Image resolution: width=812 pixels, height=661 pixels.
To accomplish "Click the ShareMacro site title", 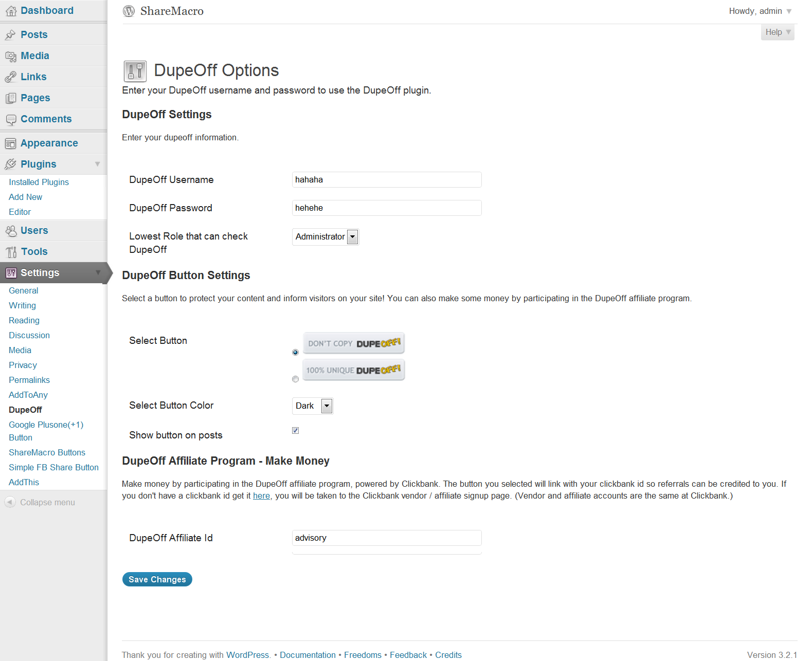I will (x=172, y=11).
